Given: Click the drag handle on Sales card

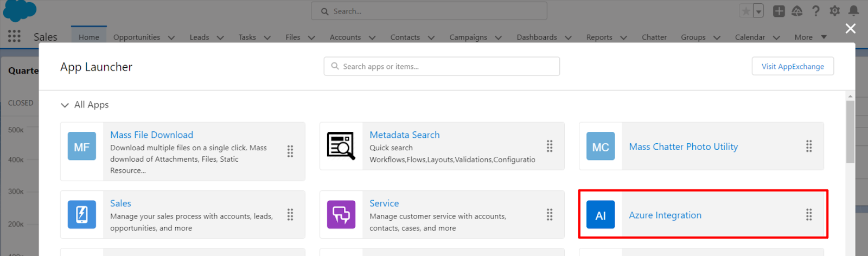Looking at the screenshot, I should coord(290,215).
